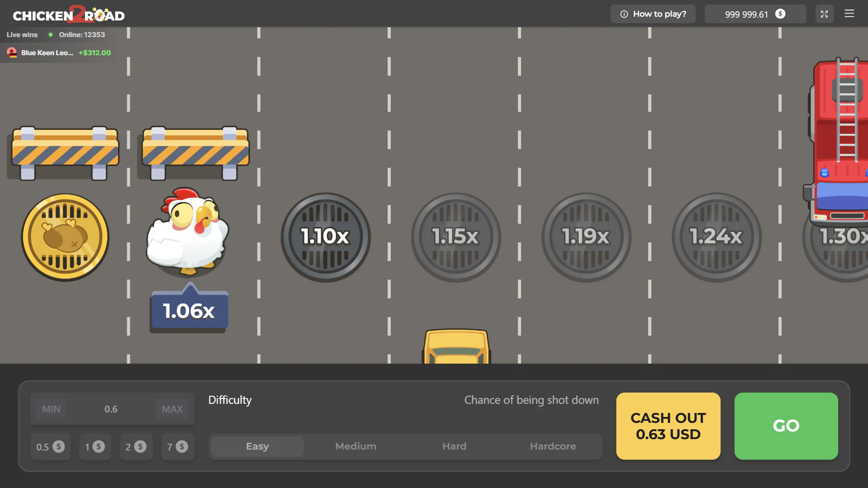868x488 pixels.
Task: Click the dollar currency icon in the balance
Action: pyautogui.click(x=780, y=14)
